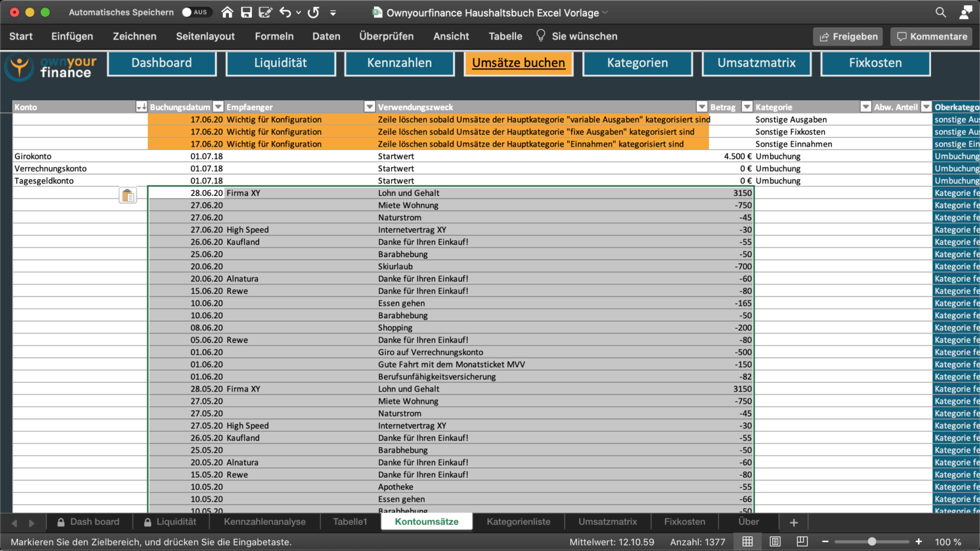
Task: Add a new sheet with plus tab
Action: pos(794,522)
